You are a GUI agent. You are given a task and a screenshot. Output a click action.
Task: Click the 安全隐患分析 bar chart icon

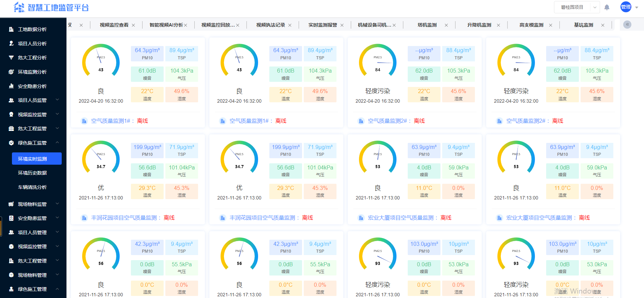pyautogui.click(x=11, y=86)
